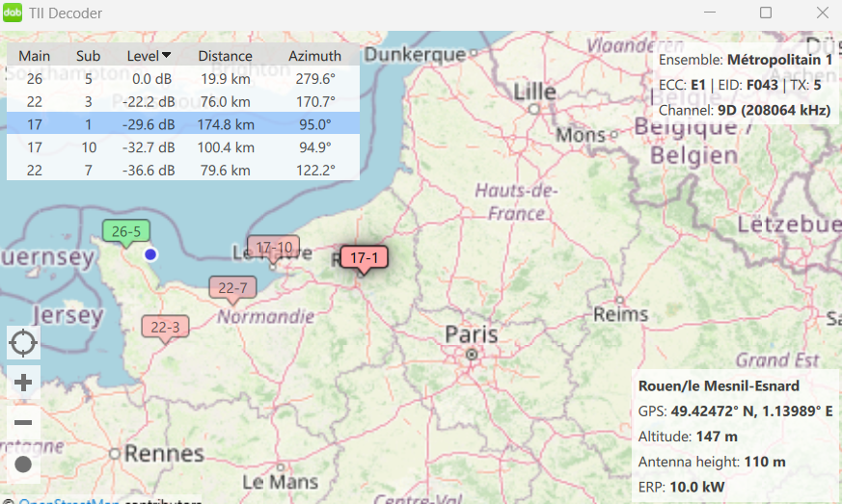Minimize the TII Decoder window
This screenshot has height=504, width=842.
tap(710, 13)
